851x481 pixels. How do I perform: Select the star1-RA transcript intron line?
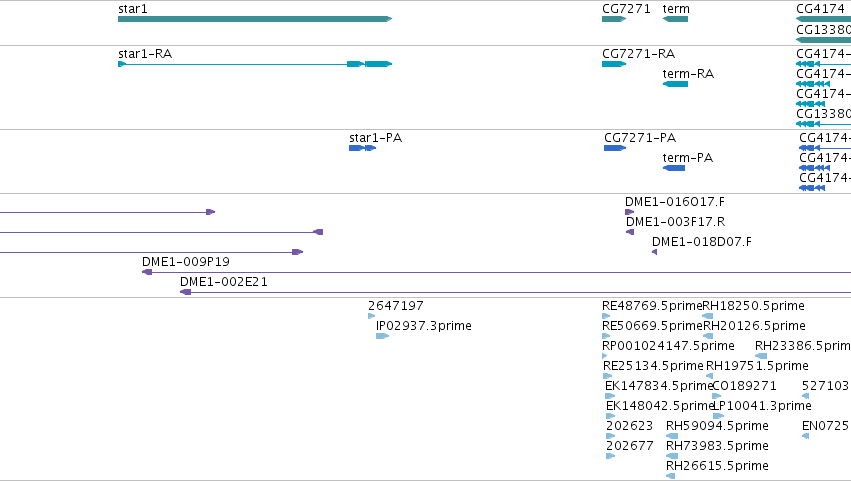(237, 64)
